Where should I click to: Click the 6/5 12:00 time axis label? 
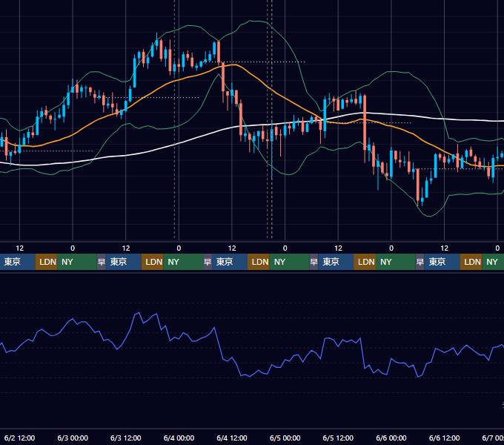click(338, 438)
